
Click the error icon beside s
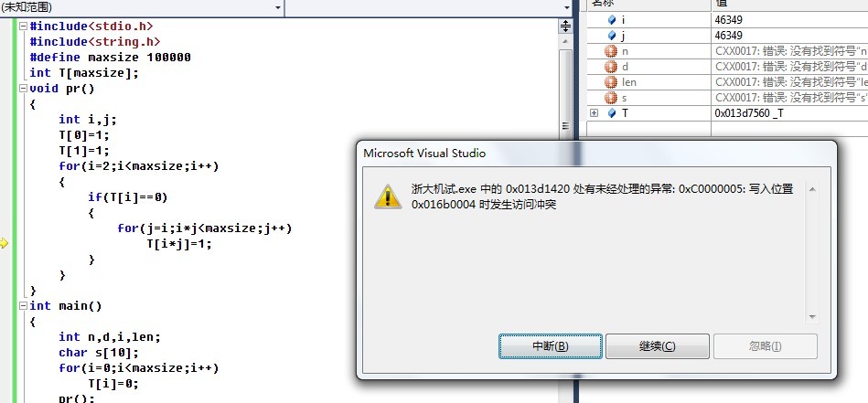[x=611, y=98]
